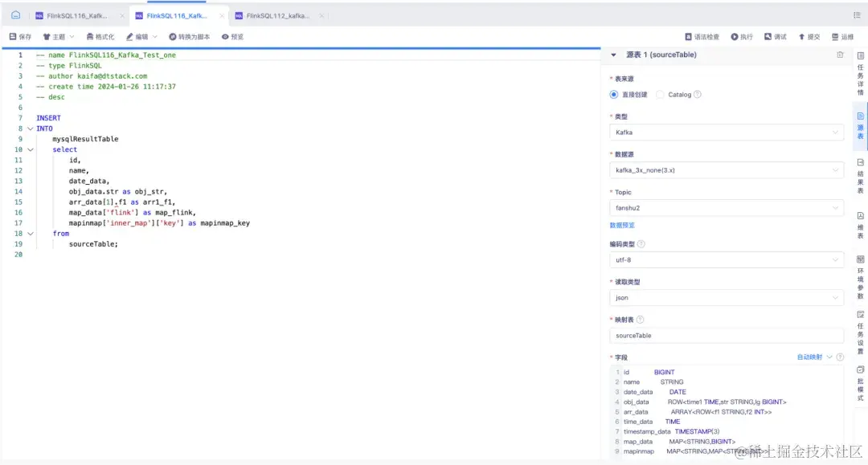Open the Edit (编辑) dropdown
Image resolution: width=868 pixels, height=465 pixels.
click(141, 37)
